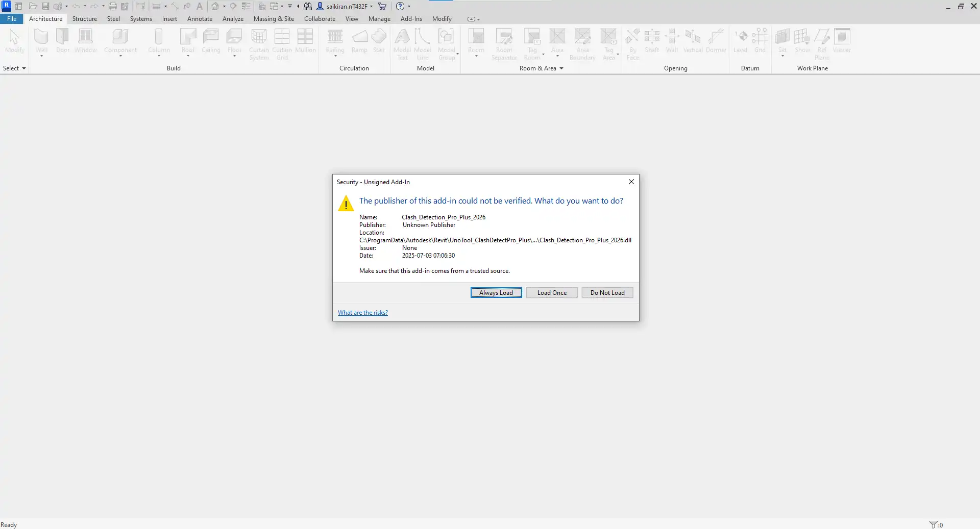Viewport: 980px width, 529px height.
Task: Expand the Select panel dropdown
Action: click(x=14, y=68)
